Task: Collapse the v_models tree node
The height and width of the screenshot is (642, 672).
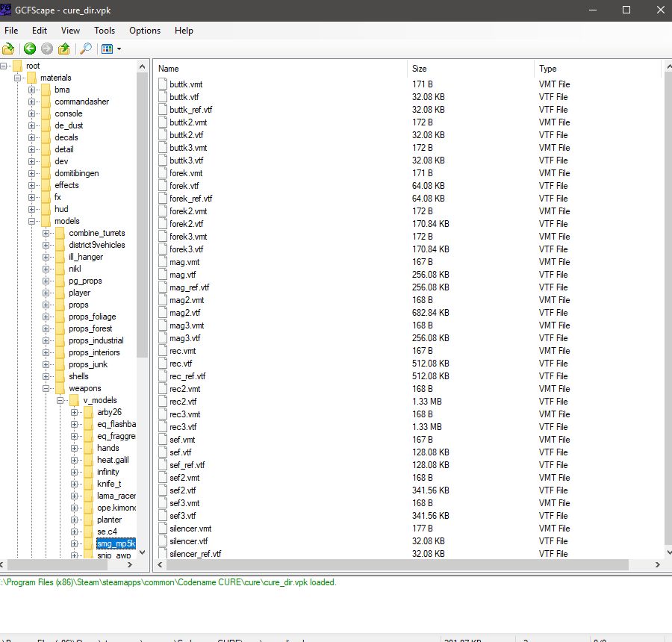Action: [x=60, y=400]
